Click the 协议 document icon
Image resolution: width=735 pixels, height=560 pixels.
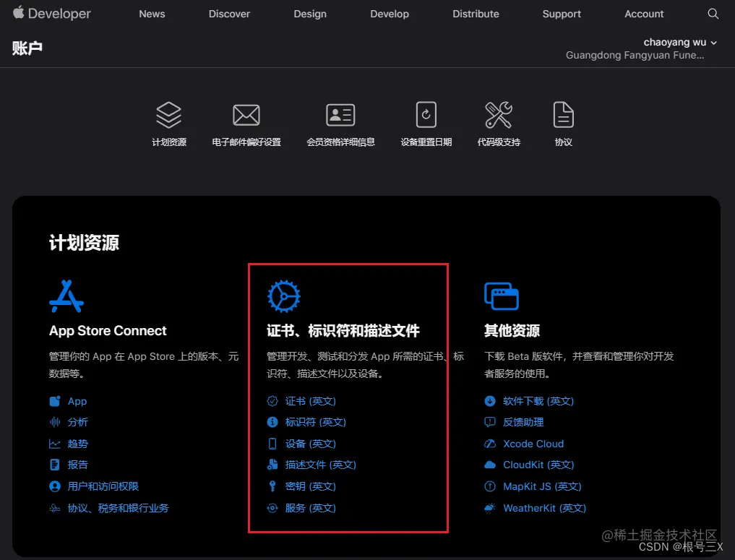[563, 116]
